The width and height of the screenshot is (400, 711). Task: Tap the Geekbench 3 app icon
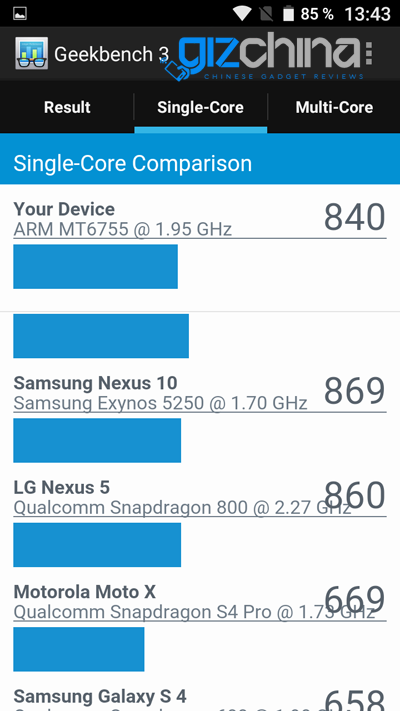tap(31, 54)
